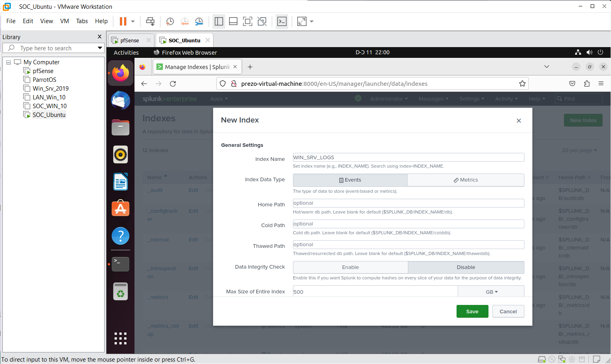The width and height of the screenshot is (611, 364).
Task: Click Send Ctrl+Alt+Del toolbar icon
Action: [x=150, y=22]
